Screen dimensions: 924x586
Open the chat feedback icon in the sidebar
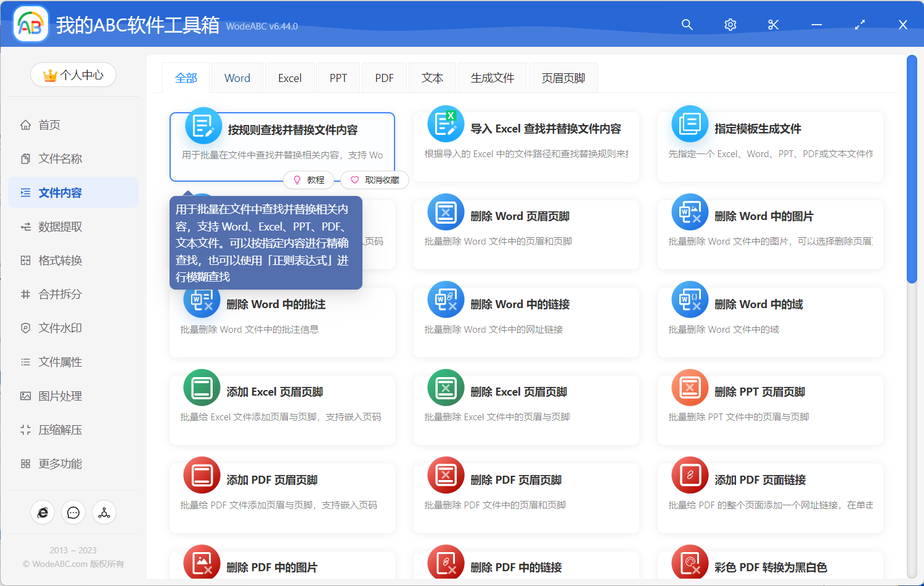pos(73,512)
